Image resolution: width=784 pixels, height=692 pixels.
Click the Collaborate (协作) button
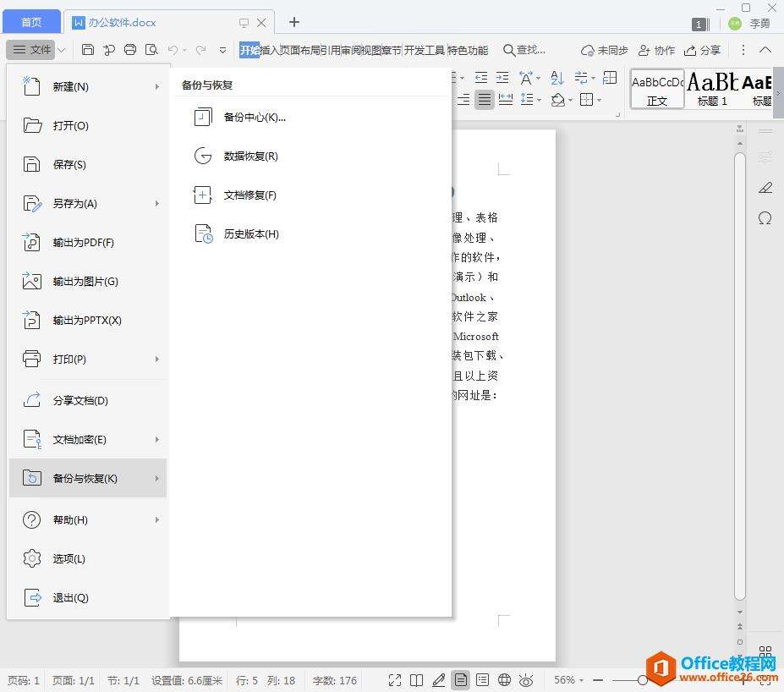(656, 50)
